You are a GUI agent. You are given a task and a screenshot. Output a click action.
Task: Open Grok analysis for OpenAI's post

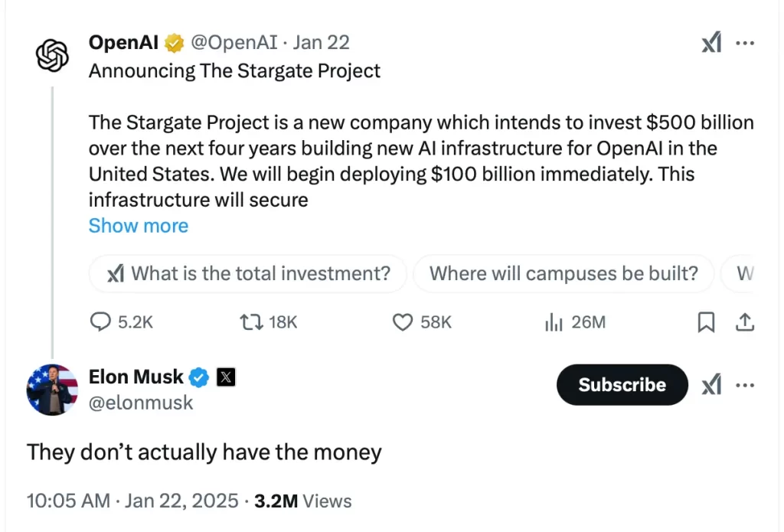click(x=711, y=44)
